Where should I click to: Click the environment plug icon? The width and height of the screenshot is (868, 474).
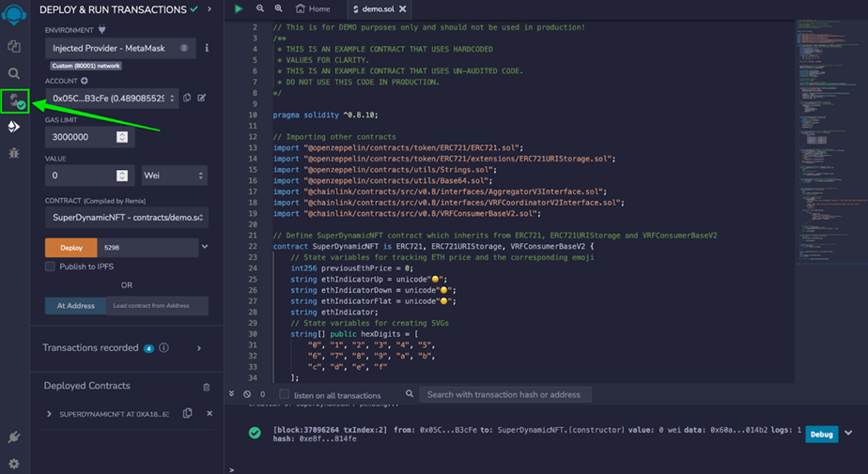101,30
